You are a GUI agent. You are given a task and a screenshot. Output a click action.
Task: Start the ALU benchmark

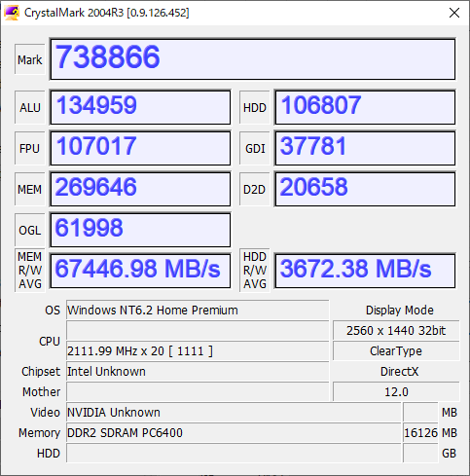pos(30,107)
